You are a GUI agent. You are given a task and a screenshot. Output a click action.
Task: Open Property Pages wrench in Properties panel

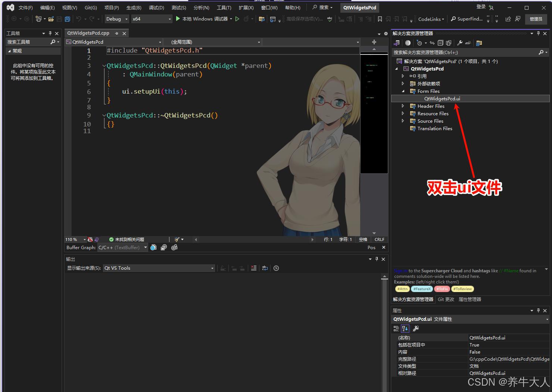[x=416, y=329]
